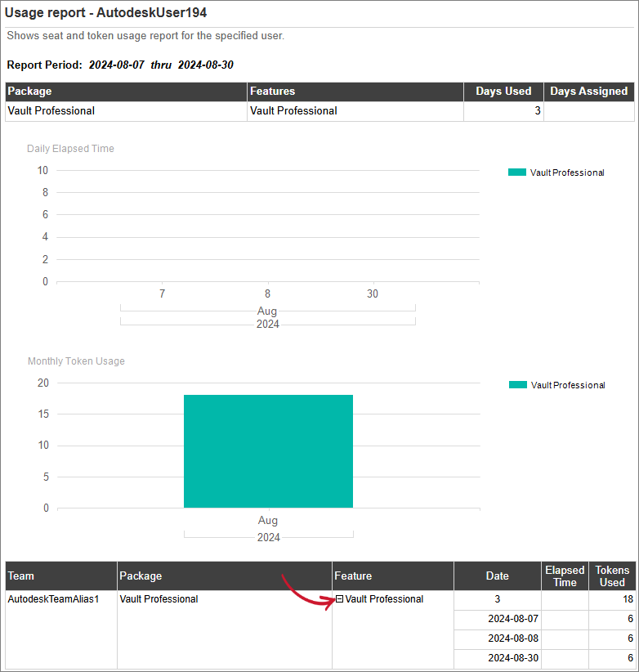The height and width of the screenshot is (672, 639).
Task: Click the days count 3 in Date column
Action: tap(498, 598)
